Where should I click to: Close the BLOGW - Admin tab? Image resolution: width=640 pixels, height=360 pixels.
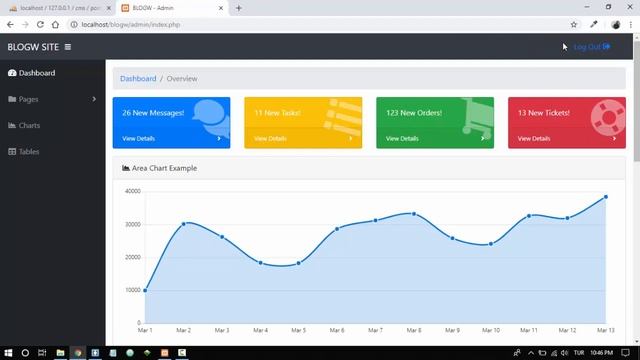(221, 8)
